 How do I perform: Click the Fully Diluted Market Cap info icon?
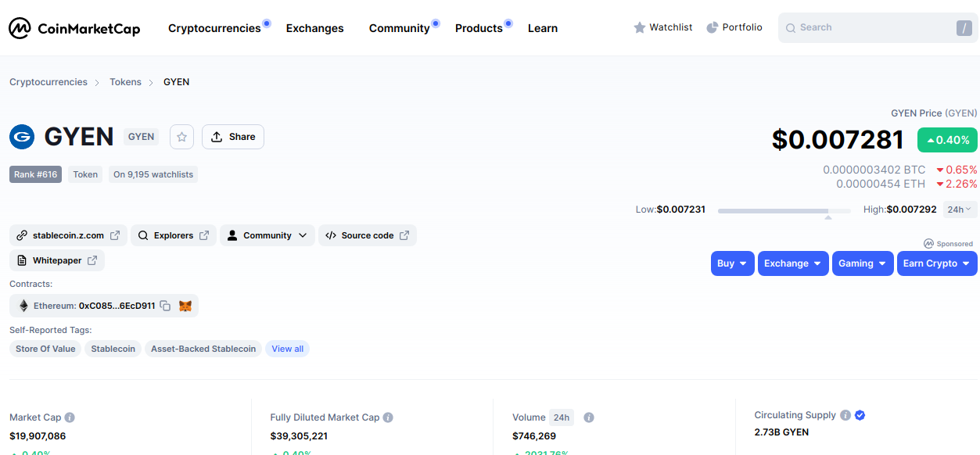pyautogui.click(x=388, y=417)
